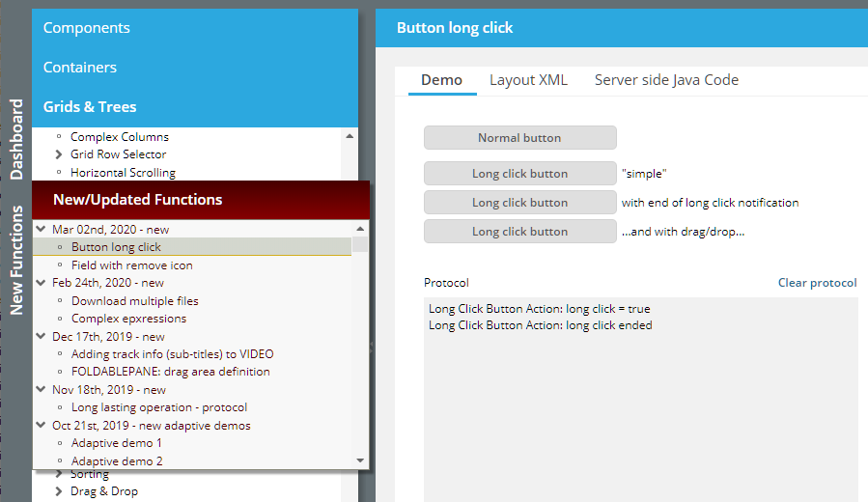
Task: Collapse the Feb 24th, 2020 group
Action: [x=41, y=283]
